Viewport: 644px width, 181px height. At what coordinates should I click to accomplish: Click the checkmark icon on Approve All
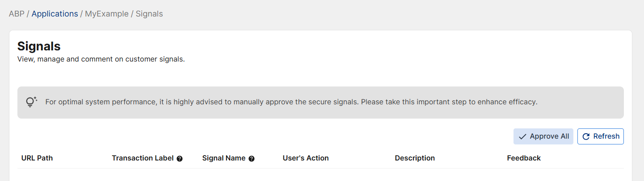pyautogui.click(x=522, y=136)
